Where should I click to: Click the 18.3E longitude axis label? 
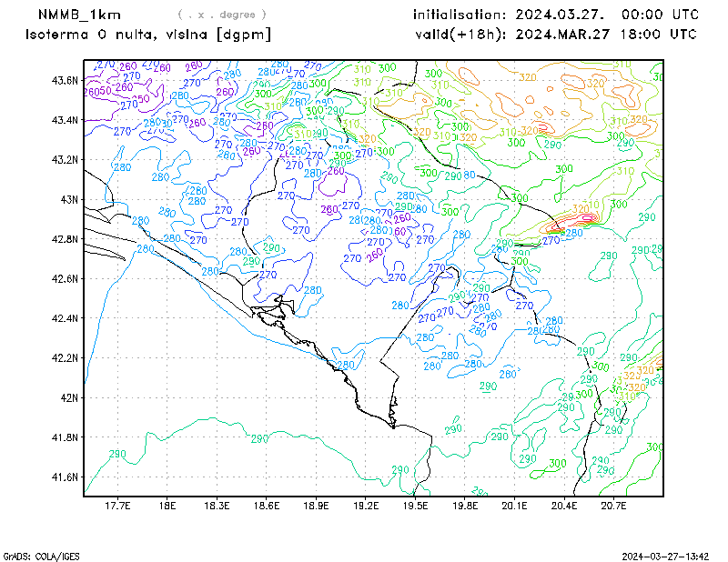tap(217, 506)
